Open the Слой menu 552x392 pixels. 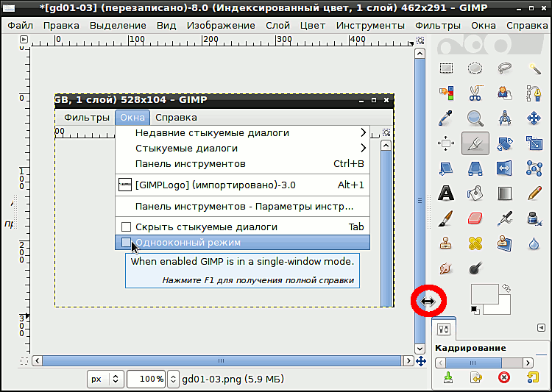click(x=277, y=25)
